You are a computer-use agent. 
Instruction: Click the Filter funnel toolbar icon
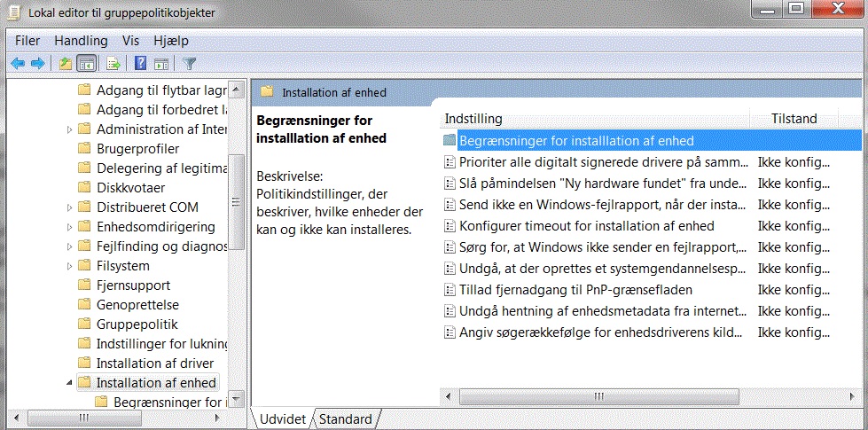coord(190,64)
